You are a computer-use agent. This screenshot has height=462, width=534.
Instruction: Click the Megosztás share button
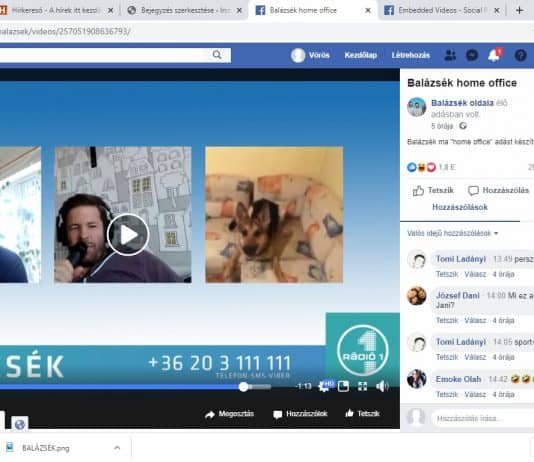click(x=229, y=414)
